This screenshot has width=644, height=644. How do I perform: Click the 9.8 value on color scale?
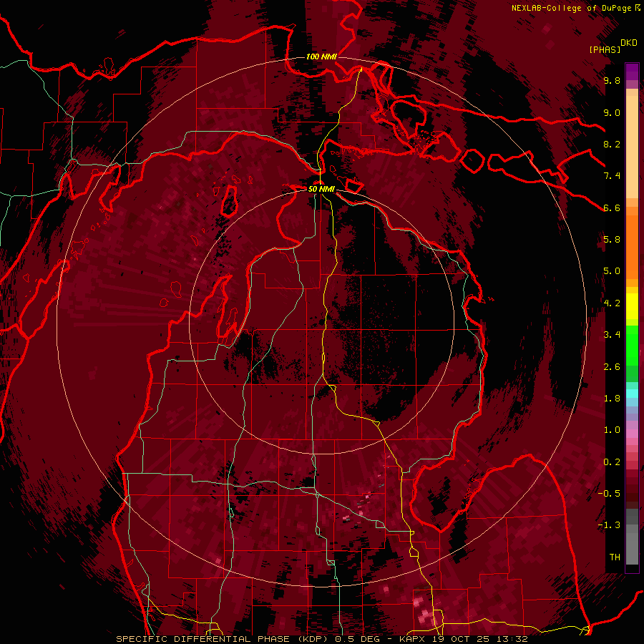tap(612, 80)
